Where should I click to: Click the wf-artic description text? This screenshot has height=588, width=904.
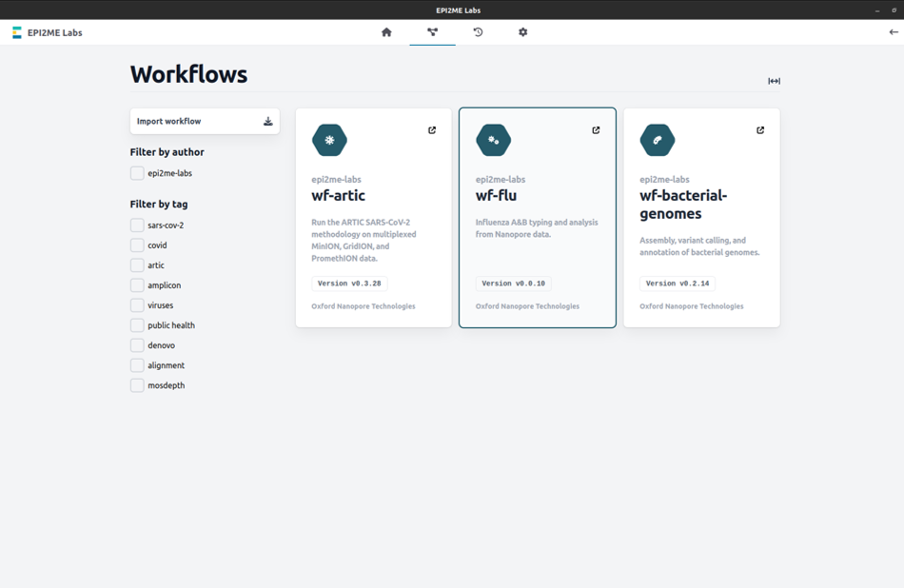[x=364, y=241]
